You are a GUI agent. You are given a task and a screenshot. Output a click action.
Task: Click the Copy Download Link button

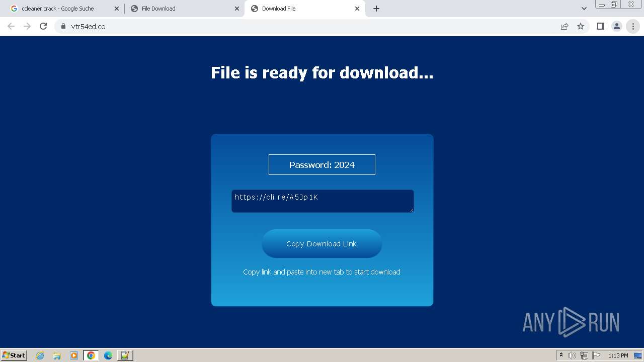[x=322, y=244]
